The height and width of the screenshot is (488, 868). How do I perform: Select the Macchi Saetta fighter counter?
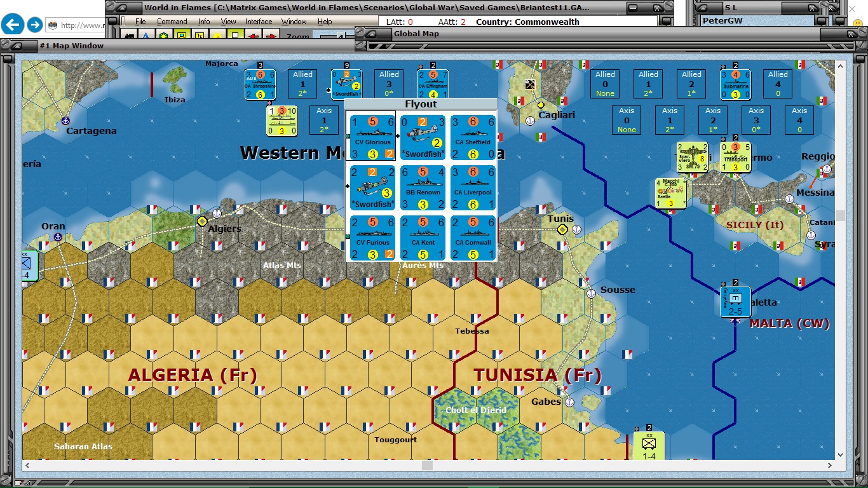(671, 193)
